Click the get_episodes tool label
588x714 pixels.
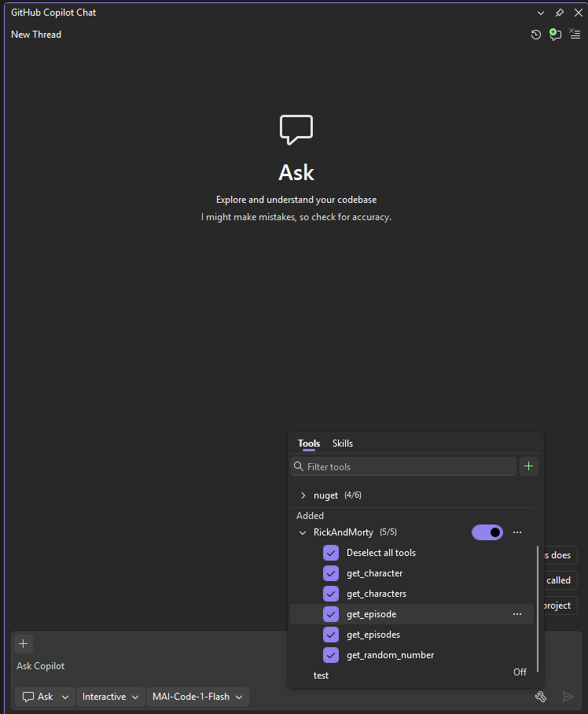(x=373, y=635)
